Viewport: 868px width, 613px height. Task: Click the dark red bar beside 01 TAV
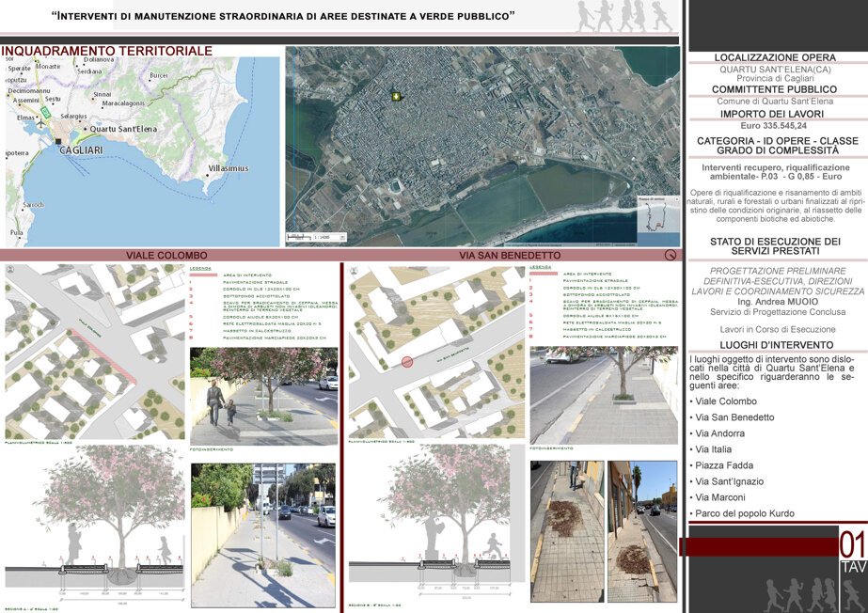pyautogui.click(x=758, y=546)
